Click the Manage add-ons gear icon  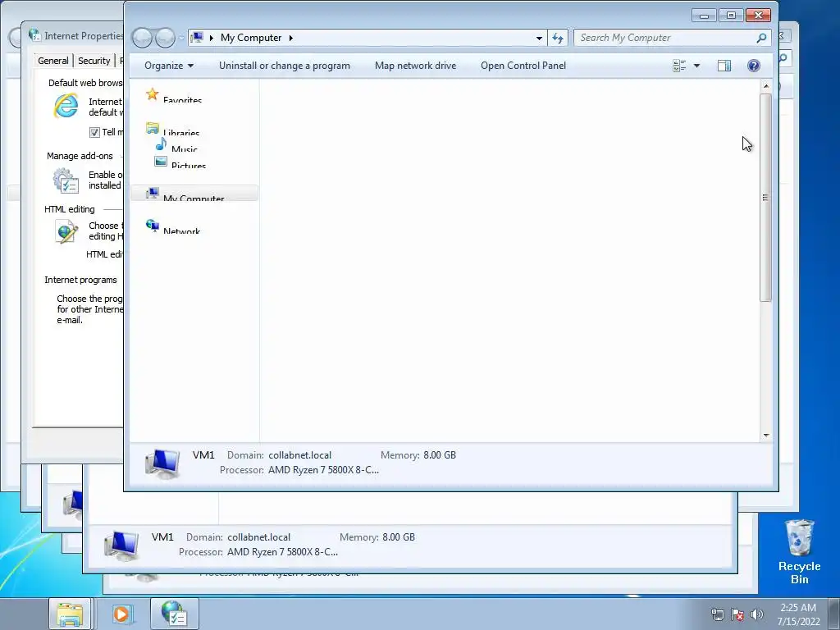[x=66, y=180]
